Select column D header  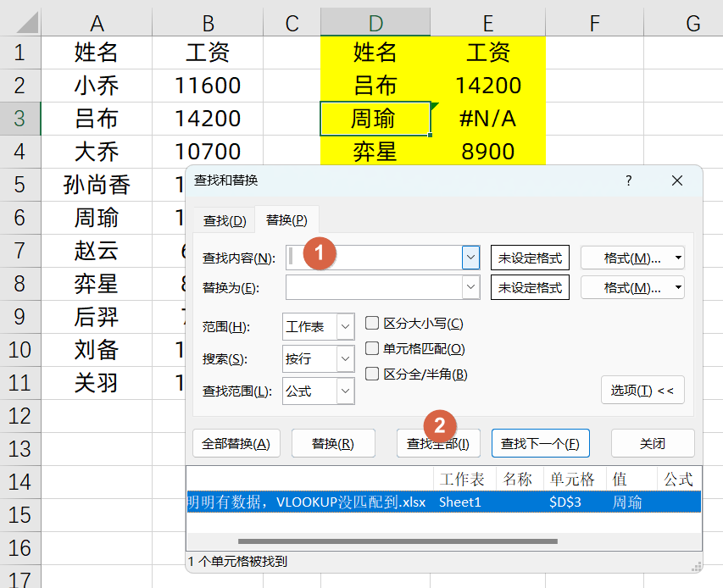click(x=375, y=23)
